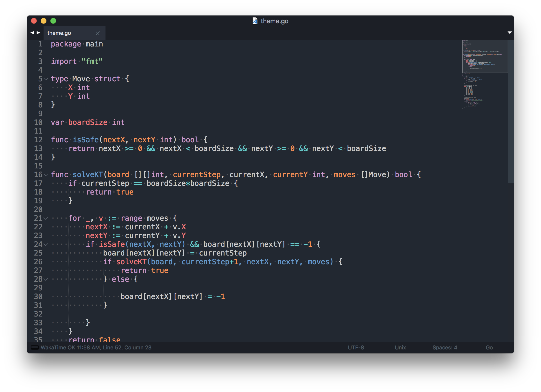Fold the for loop at line 21
Screen dimensions: 541x392
(x=46, y=218)
